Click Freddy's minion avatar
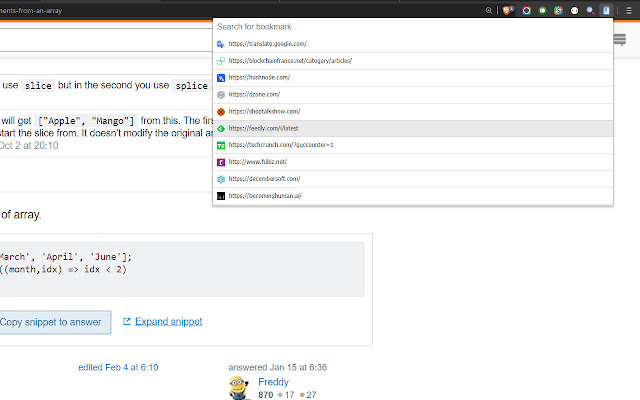 click(239, 388)
